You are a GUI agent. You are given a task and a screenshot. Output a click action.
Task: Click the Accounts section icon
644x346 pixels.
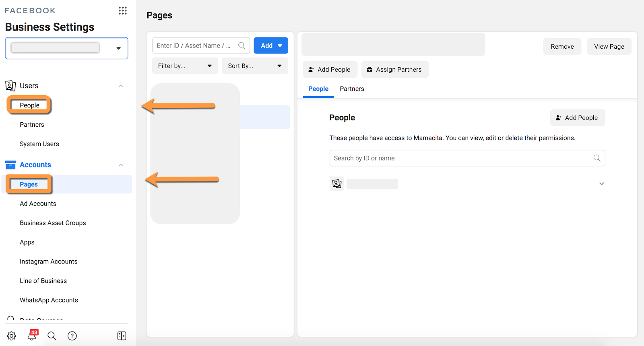[10, 165]
